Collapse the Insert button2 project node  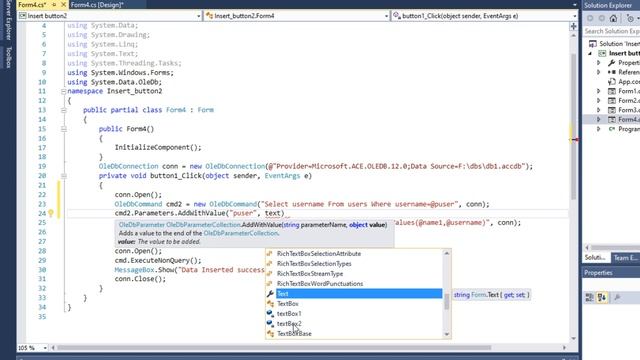tap(590, 53)
